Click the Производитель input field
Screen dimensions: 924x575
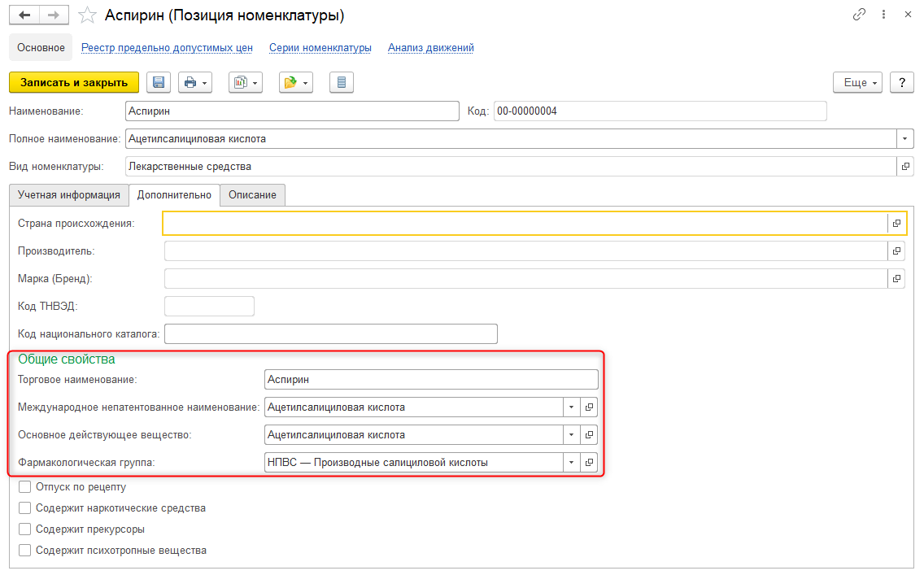pos(525,251)
